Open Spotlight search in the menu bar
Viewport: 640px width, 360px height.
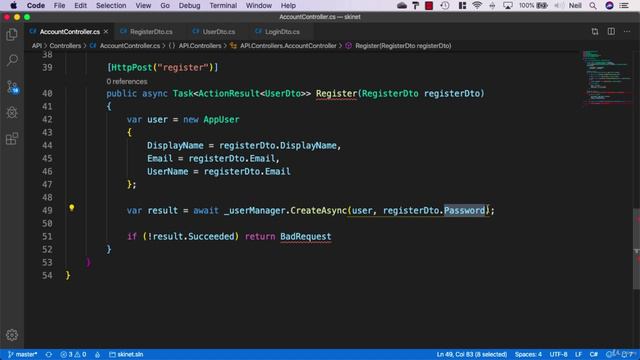click(593, 6)
